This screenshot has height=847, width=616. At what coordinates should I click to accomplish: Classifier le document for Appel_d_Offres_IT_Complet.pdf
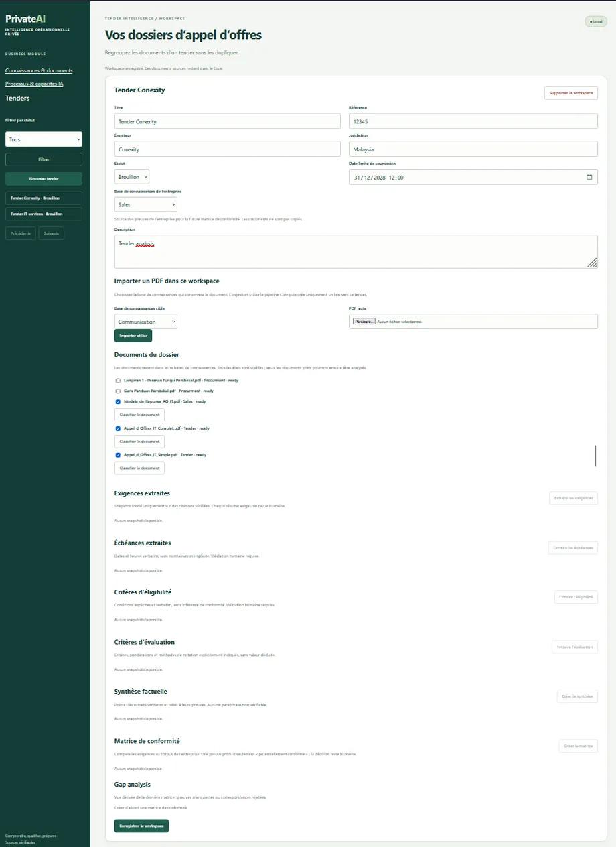[x=139, y=442]
